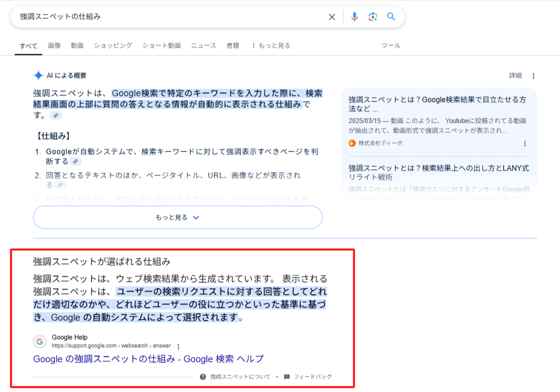Open link chip after list item 2
Image resolution: width=560 pixels, height=392 pixels.
[x=61, y=185]
